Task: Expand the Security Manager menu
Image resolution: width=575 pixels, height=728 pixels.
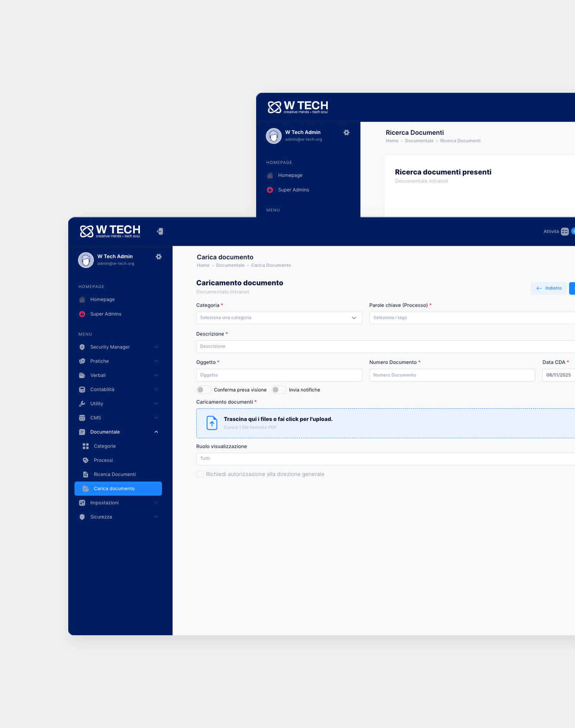Action: click(x=118, y=347)
